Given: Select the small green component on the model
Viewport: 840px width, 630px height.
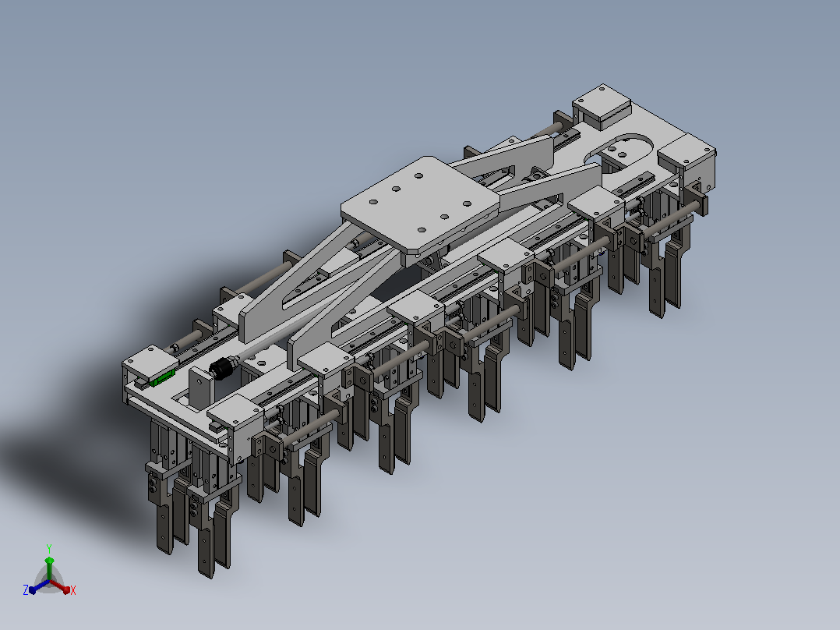Looking at the screenshot, I should (163, 377).
